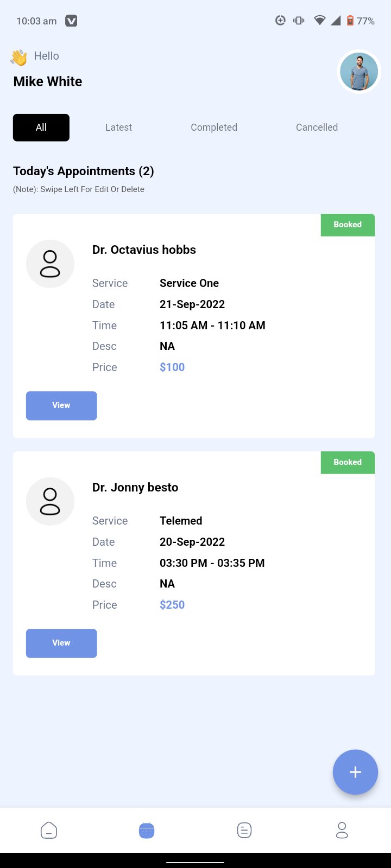Tap Booked badge on Jonny besto card
391x868 pixels.
(x=348, y=462)
